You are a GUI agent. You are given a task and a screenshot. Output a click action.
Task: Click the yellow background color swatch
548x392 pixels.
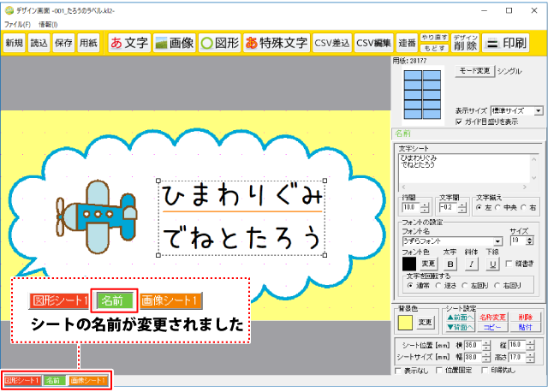(404, 322)
